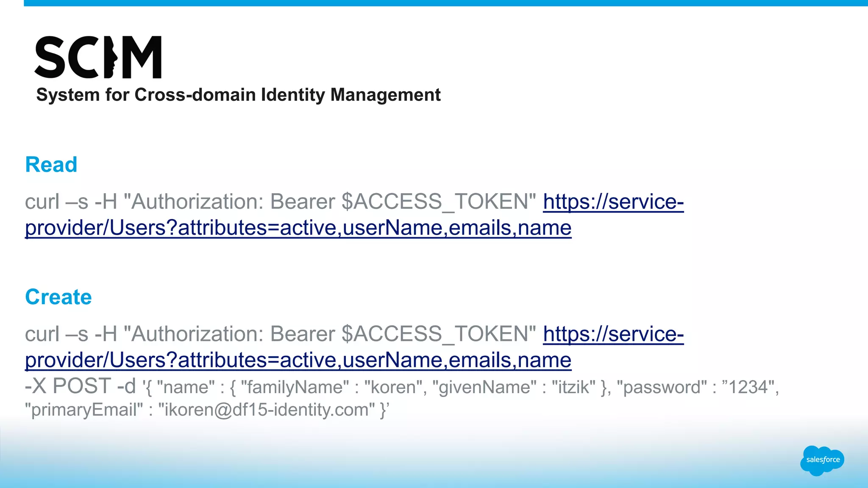
Task: Click the System for Cross-domain Identity Management subtitle
Action: click(238, 95)
